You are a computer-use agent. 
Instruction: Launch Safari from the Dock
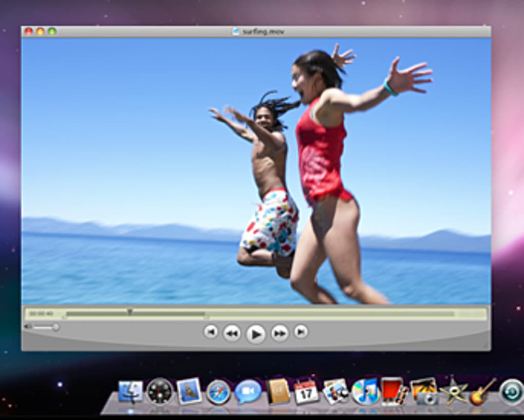(x=218, y=392)
